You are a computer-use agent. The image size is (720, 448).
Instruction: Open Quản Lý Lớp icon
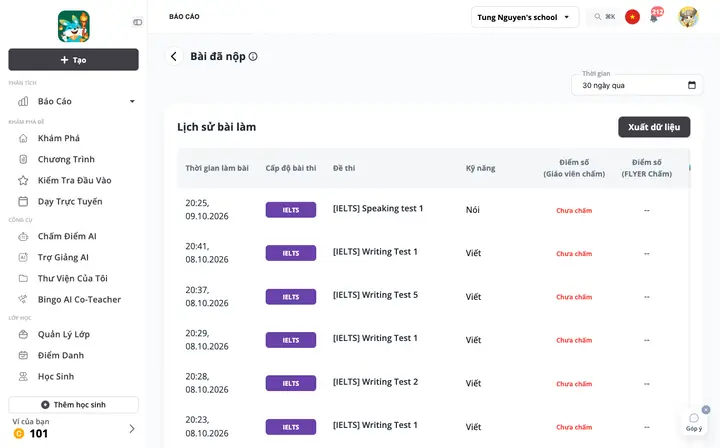pos(23,334)
